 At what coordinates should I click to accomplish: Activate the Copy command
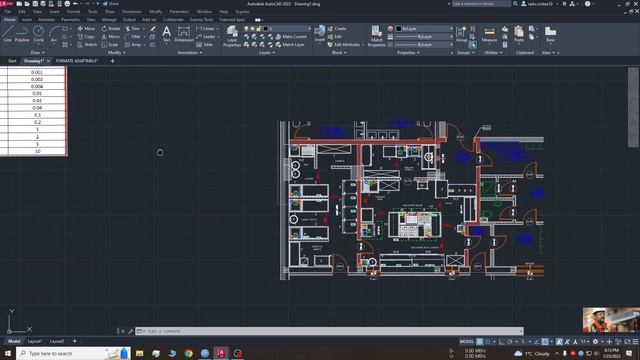pyautogui.click(x=86, y=37)
